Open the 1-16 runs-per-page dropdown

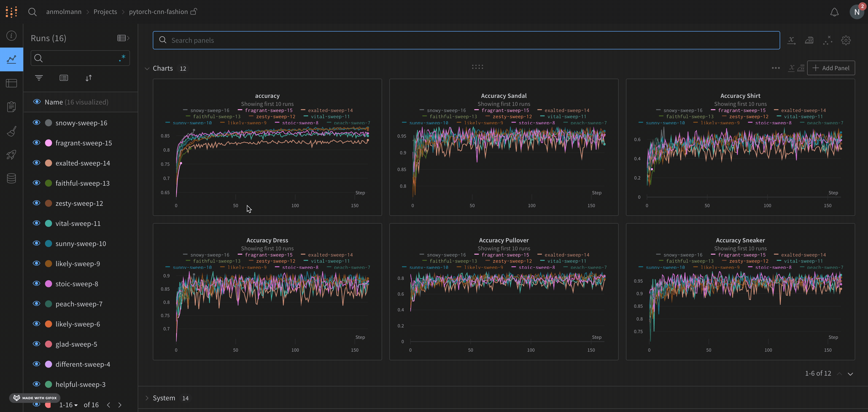(68, 405)
